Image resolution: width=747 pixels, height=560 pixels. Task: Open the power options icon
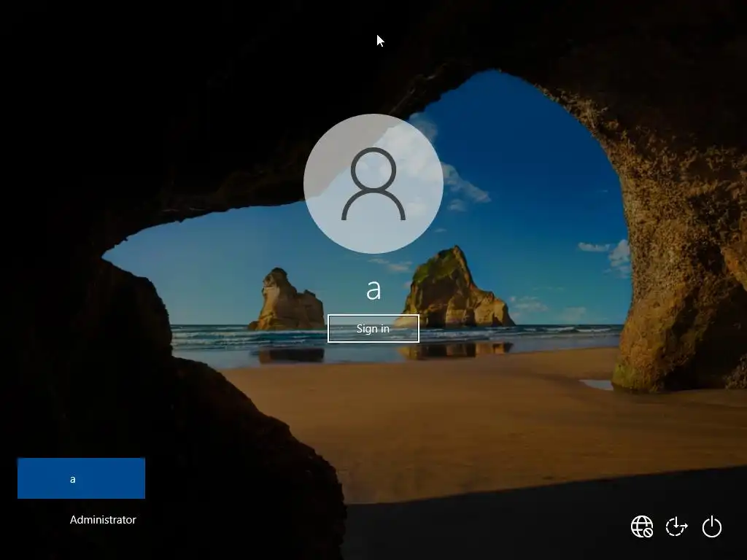[x=712, y=526]
